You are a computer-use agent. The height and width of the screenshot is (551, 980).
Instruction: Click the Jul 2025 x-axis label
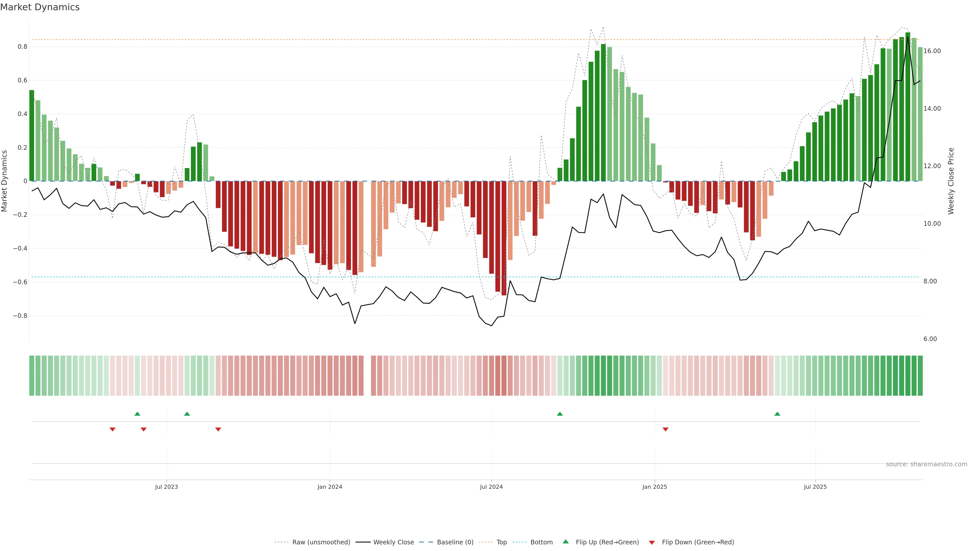point(815,487)
